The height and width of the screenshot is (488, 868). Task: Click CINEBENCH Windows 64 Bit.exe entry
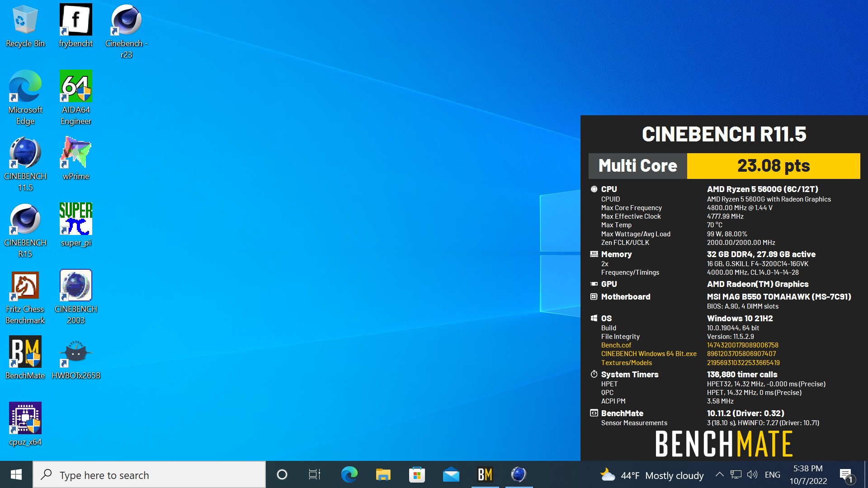tap(649, 354)
